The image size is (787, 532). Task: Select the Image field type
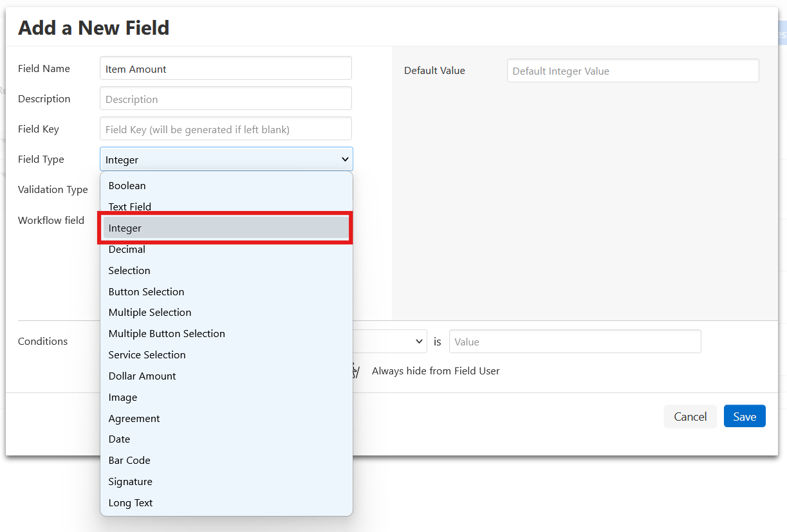(x=123, y=397)
